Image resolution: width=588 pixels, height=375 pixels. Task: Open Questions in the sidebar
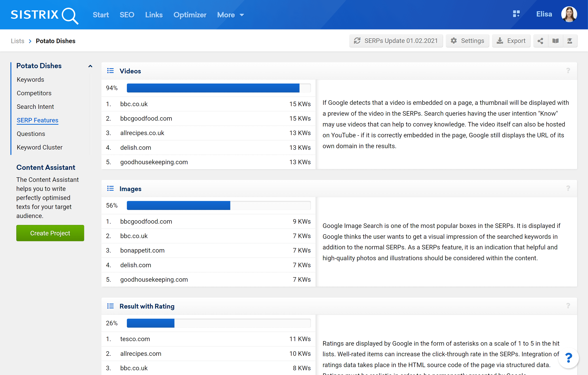click(31, 134)
